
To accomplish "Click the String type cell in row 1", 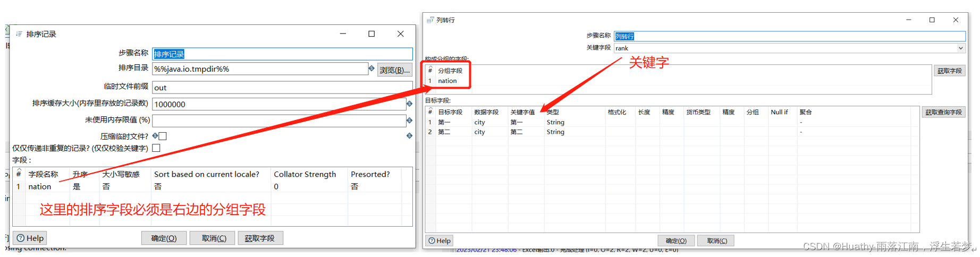I will [555, 122].
